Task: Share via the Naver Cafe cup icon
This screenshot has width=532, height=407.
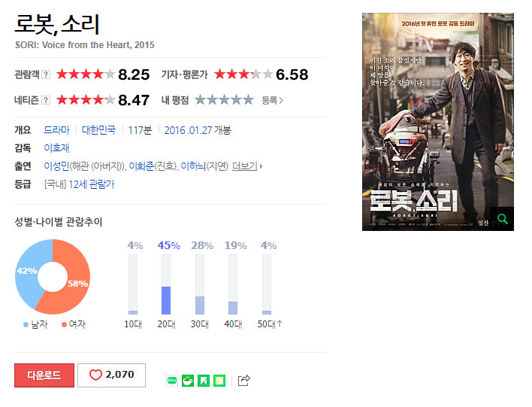Action: click(188, 381)
